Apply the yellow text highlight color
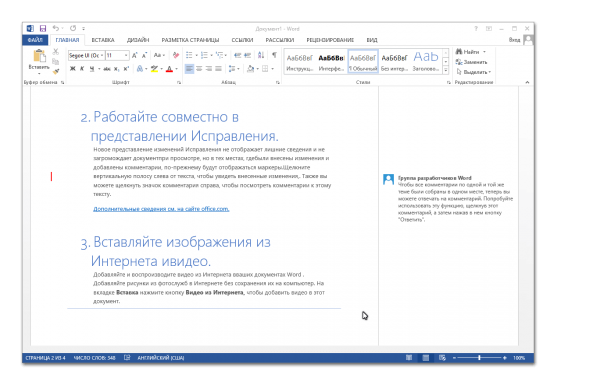 (154, 69)
